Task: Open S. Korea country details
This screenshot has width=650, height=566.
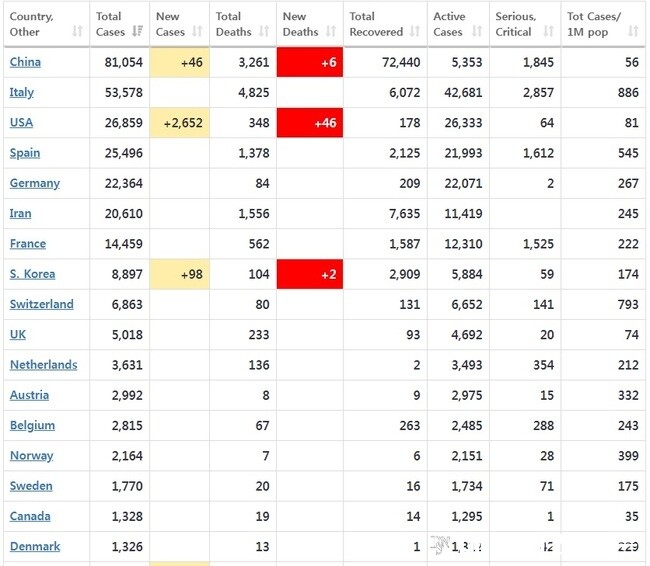Action: click(x=32, y=274)
